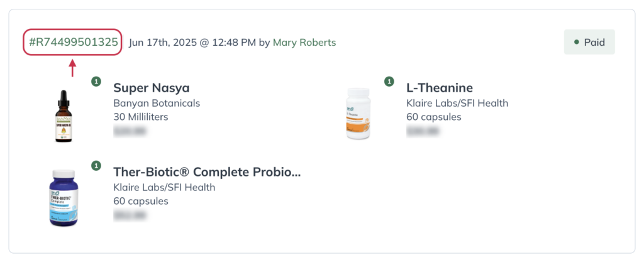644x260 pixels.
Task: Click quantity badge next to L-Theanine
Action: (x=389, y=82)
